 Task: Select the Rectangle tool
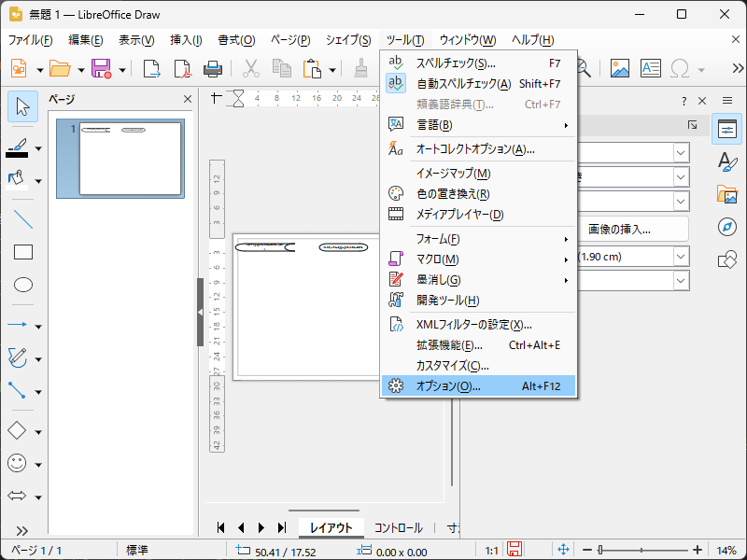pos(22,252)
